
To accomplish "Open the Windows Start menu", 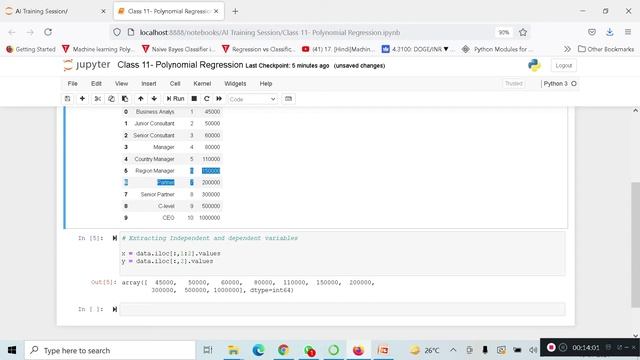I will click(x=12, y=350).
